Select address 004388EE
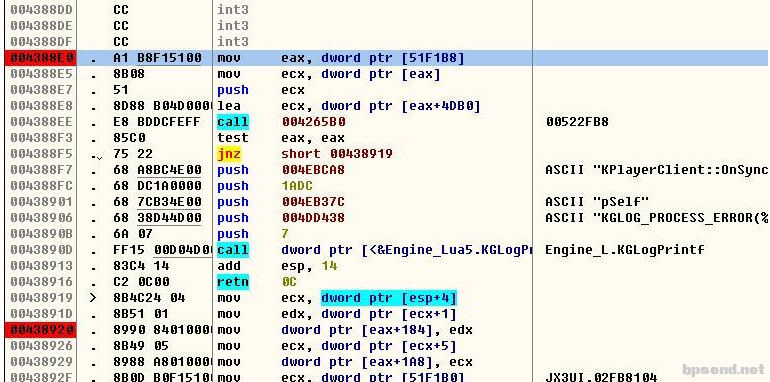Image resolution: width=770 pixels, height=382 pixels. [x=41, y=122]
